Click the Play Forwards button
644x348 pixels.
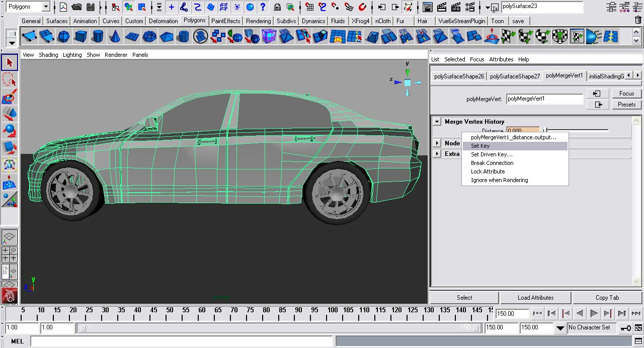coord(594,313)
